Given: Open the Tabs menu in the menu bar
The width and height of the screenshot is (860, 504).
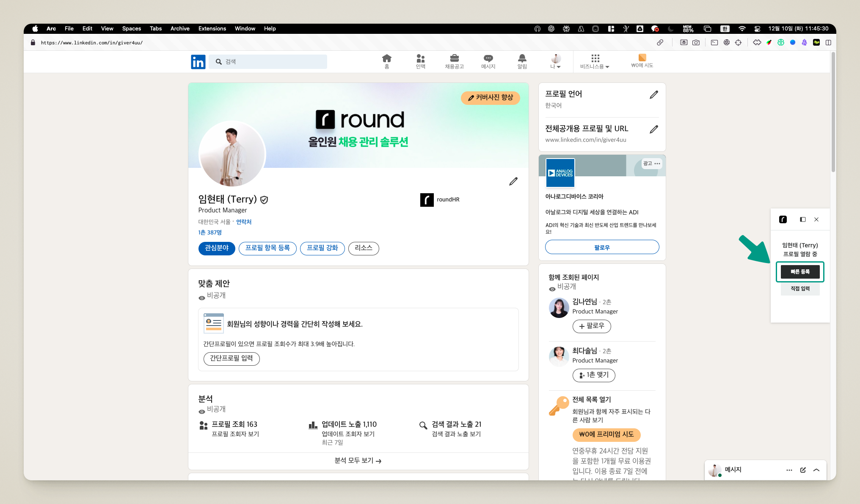Looking at the screenshot, I should coord(156,29).
